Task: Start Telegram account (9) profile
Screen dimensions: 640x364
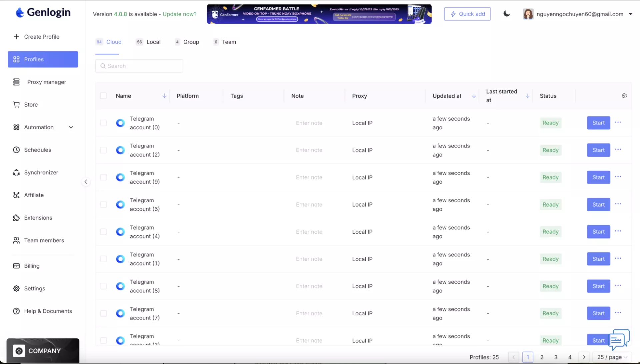Action: tap(598, 177)
